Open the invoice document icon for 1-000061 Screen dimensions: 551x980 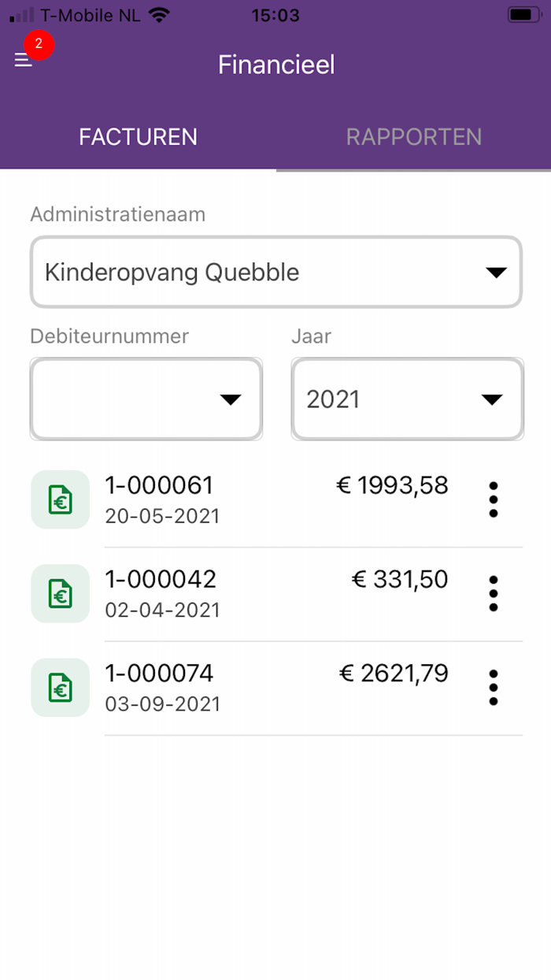tap(60, 499)
